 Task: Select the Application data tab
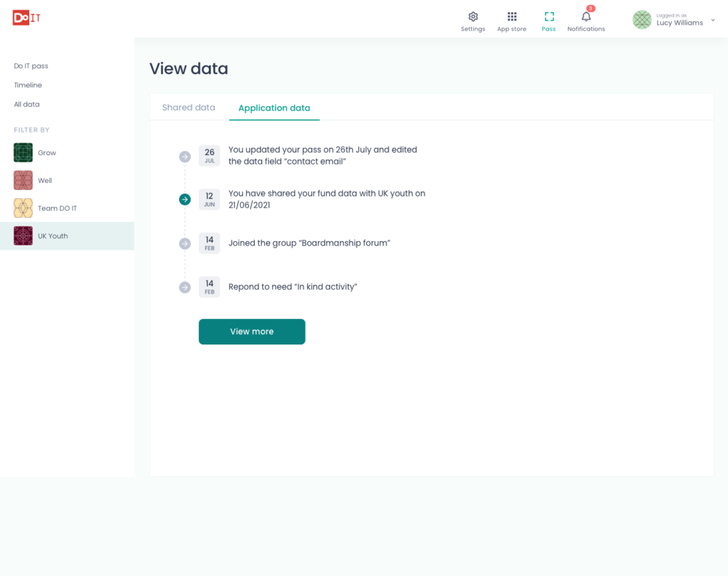point(274,108)
